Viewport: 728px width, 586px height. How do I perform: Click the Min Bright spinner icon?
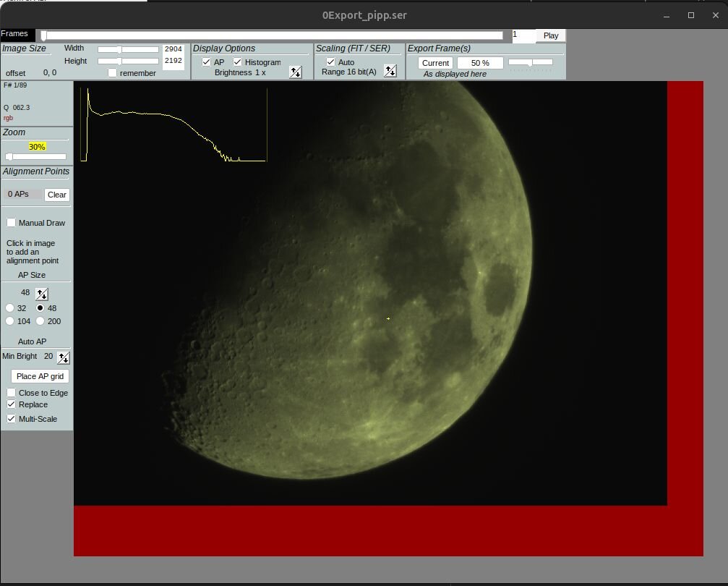[x=63, y=357]
